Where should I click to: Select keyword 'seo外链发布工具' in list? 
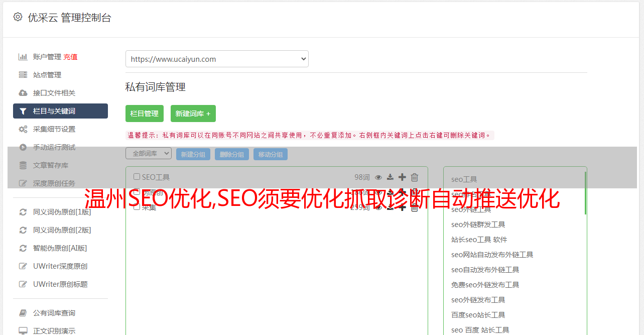pyautogui.click(x=478, y=300)
